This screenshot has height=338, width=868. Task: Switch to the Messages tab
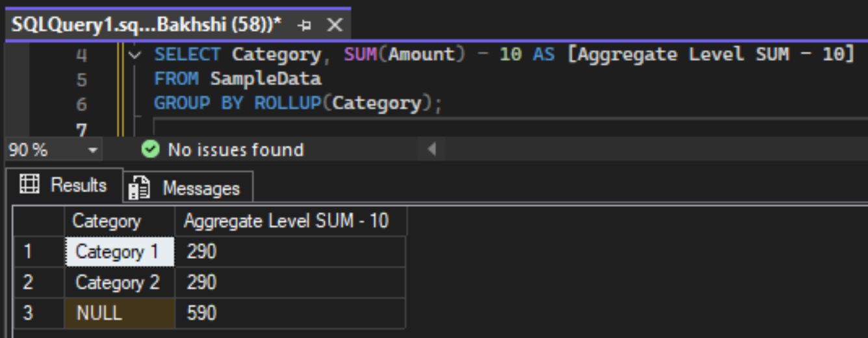coord(189,188)
